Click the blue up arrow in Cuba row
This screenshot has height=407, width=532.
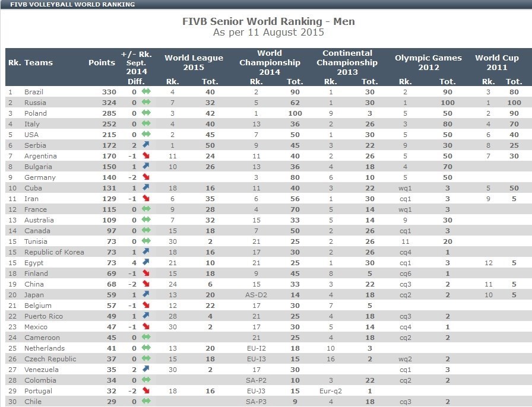click(146, 188)
